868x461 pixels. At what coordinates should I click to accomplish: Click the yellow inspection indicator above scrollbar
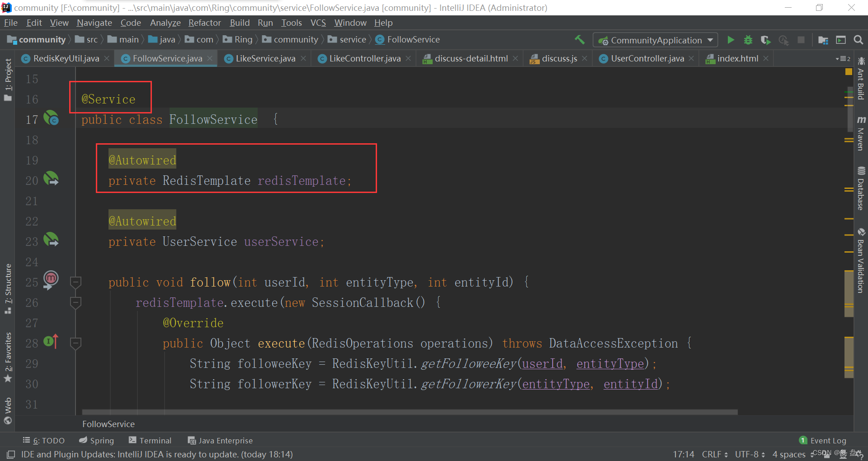click(849, 72)
